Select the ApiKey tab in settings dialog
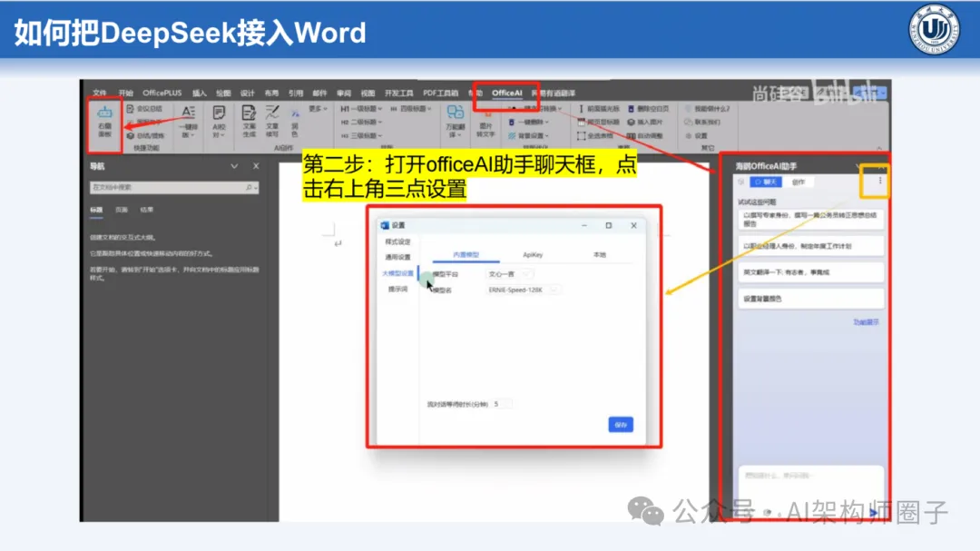 pyautogui.click(x=533, y=254)
